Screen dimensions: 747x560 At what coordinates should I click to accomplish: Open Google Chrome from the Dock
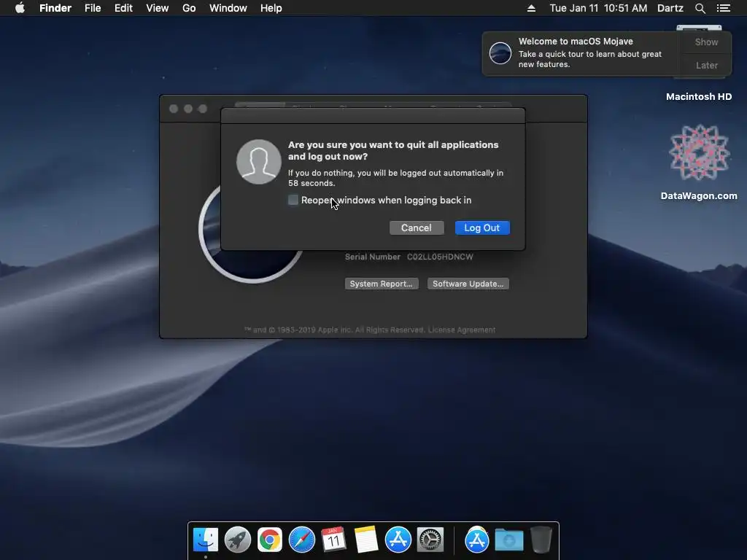270,540
